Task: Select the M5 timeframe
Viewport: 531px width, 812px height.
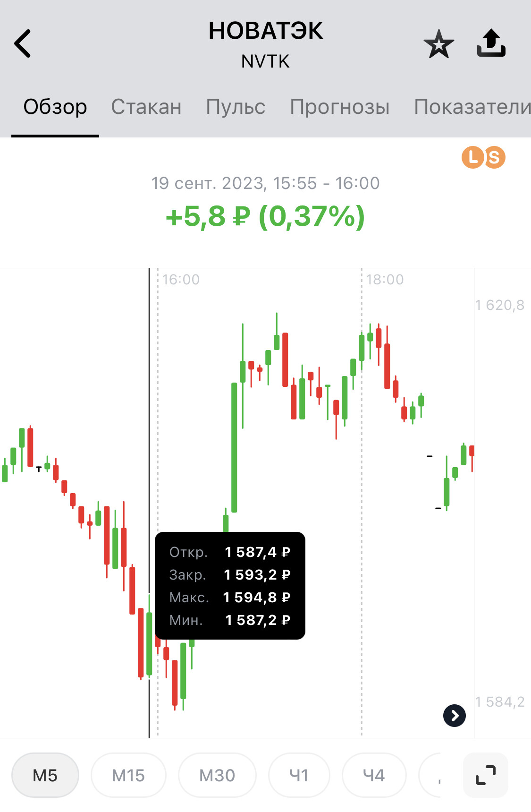Action: 45,775
